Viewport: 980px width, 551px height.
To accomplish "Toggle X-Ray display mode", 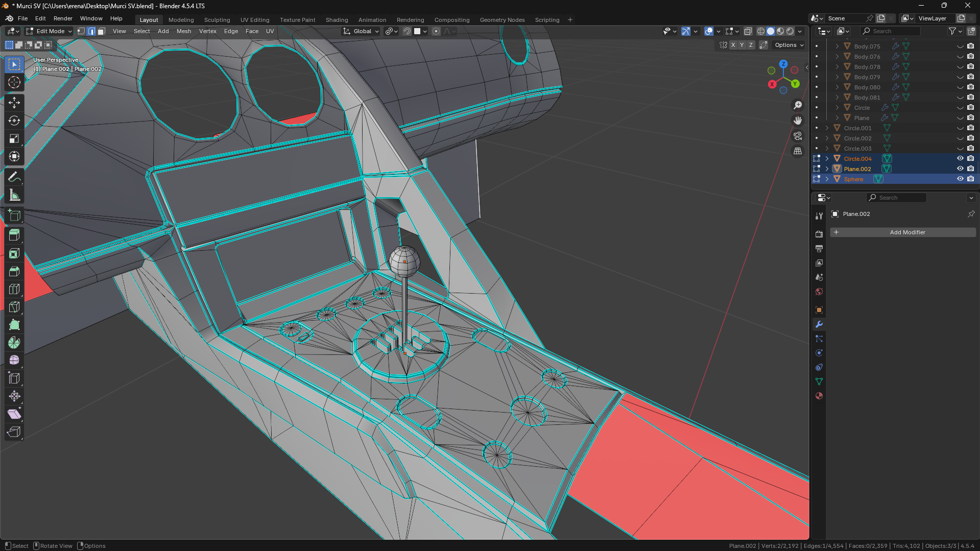I will click(748, 31).
